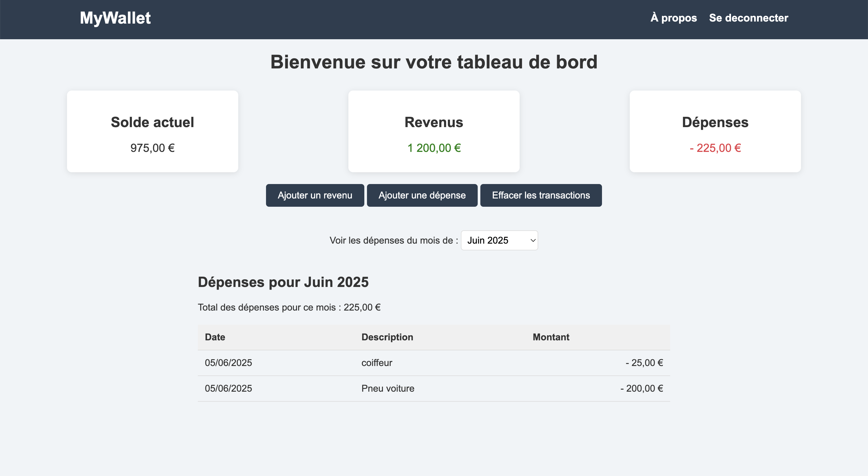Click the Montant column header
The width and height of the screenshot is (868, 476).
tap(551, 337)
